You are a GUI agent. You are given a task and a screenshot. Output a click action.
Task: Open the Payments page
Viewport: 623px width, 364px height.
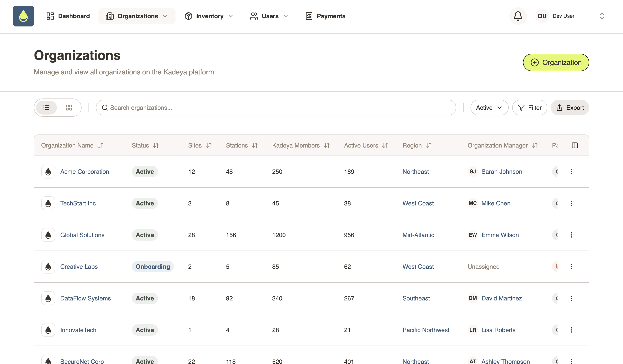click(x=325, y=16)
